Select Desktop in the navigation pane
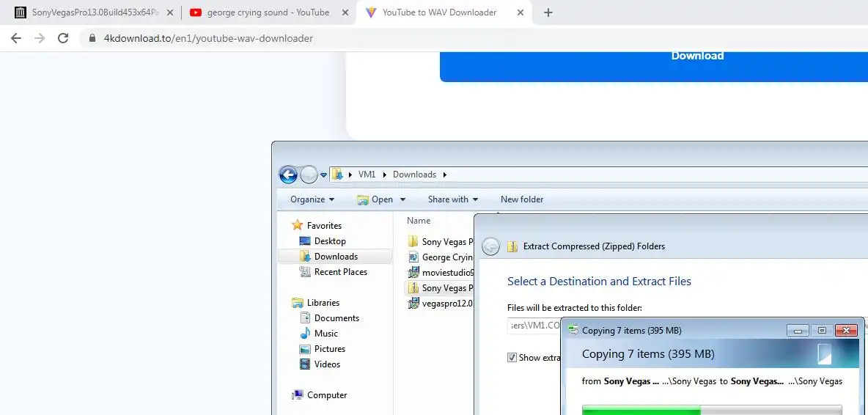This screenshot has width=868, height=415. pos(330,241)
